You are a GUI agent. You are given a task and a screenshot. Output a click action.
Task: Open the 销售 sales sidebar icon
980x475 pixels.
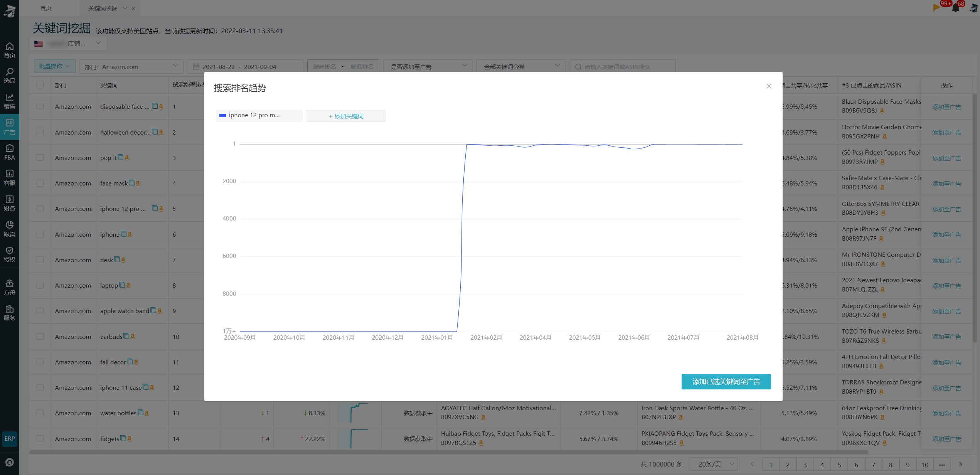[10, 101]
